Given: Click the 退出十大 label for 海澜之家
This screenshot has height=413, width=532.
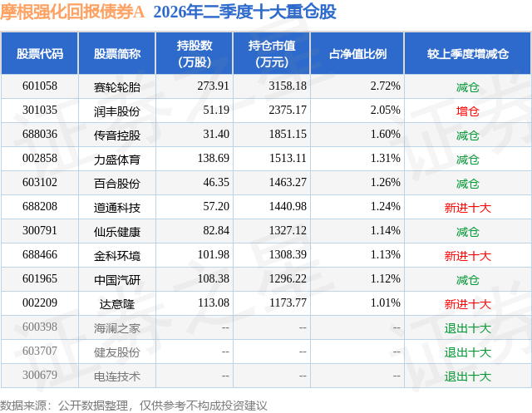Looking at the screenshot, I should (467, 328).
